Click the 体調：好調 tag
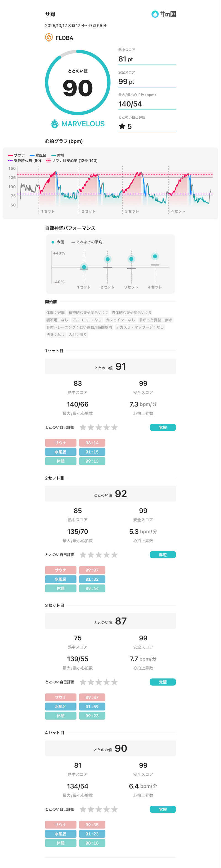The height and width of the screenshot is (868, 221). coord(55,312)
